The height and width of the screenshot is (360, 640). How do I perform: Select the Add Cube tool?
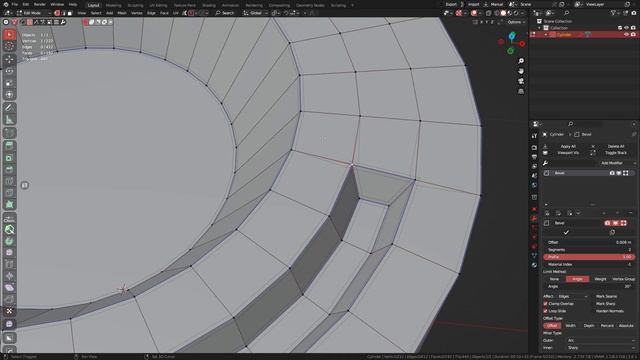9,133
